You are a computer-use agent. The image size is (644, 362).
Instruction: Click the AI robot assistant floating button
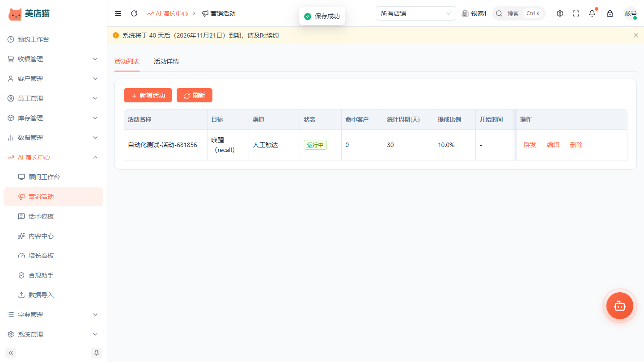click(620, 306)
